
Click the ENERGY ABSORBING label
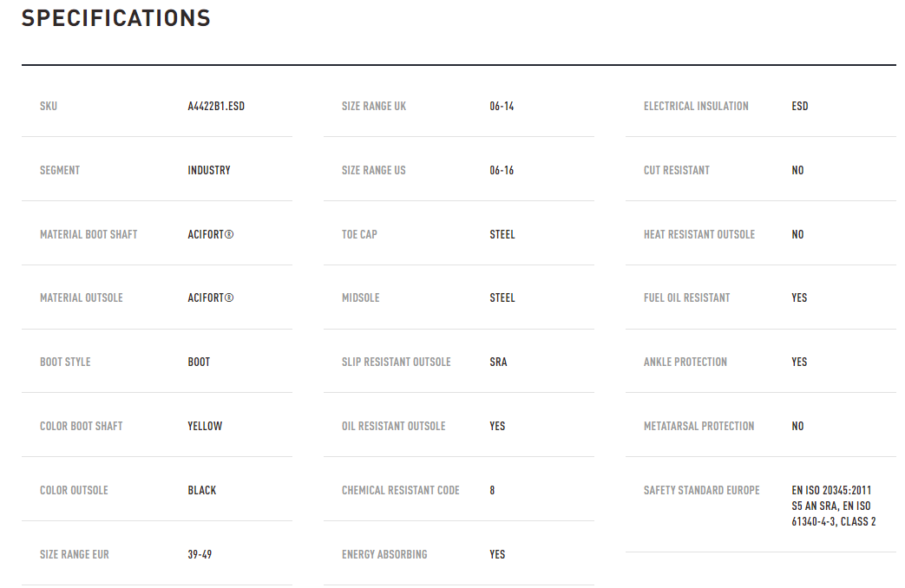tap(384, 555)
